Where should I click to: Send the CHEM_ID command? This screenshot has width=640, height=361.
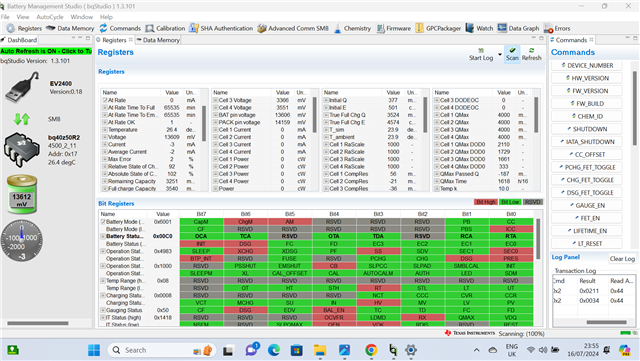pos(587,116)
